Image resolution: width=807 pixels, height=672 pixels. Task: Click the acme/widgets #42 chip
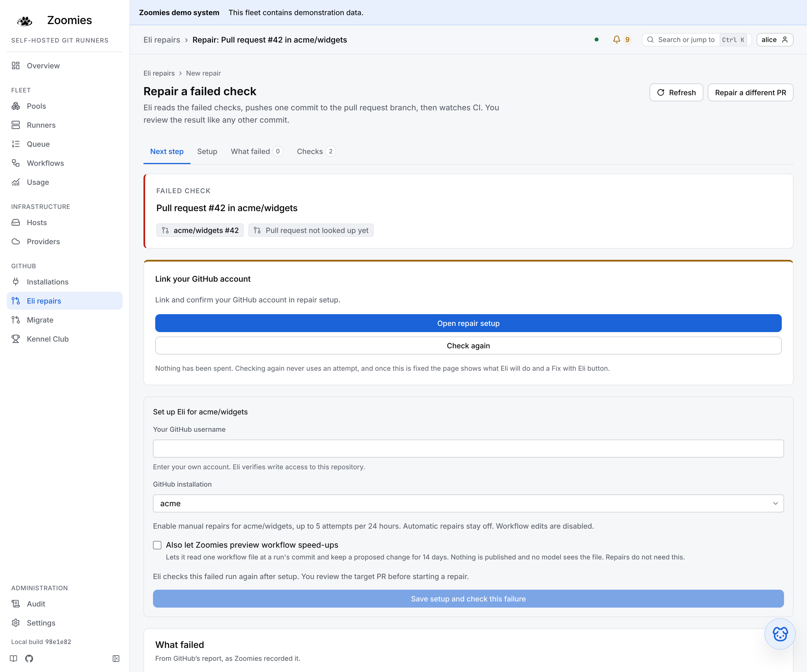(200, 230)
